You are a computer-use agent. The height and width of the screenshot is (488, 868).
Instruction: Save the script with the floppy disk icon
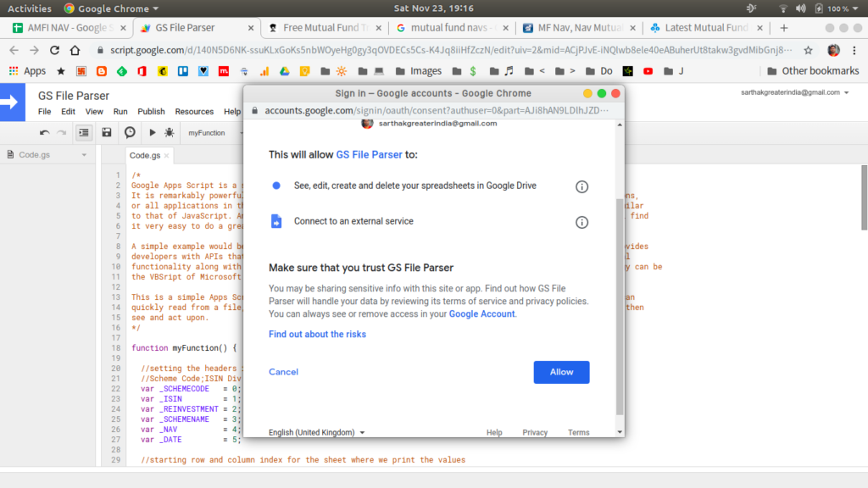pos(107,132)
